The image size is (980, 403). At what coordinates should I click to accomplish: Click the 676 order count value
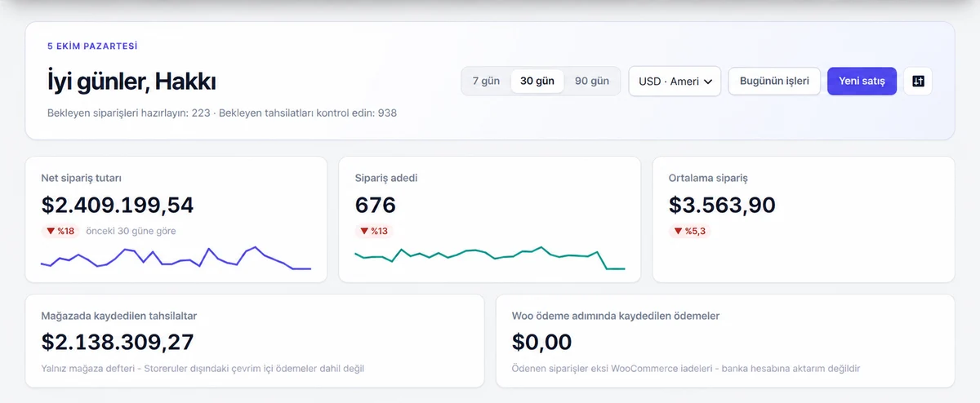click(376, 205)
